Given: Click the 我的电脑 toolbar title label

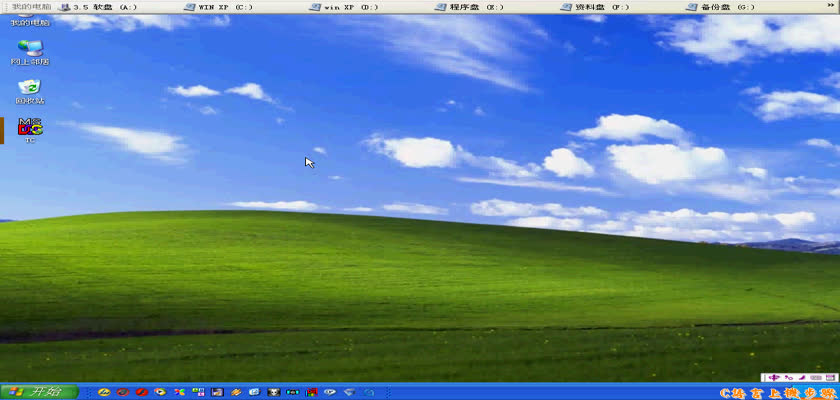Looking at the screenshot, I should coord(32,7).
